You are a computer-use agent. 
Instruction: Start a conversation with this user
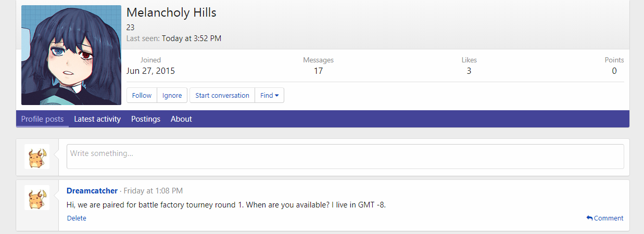(222, 95)
